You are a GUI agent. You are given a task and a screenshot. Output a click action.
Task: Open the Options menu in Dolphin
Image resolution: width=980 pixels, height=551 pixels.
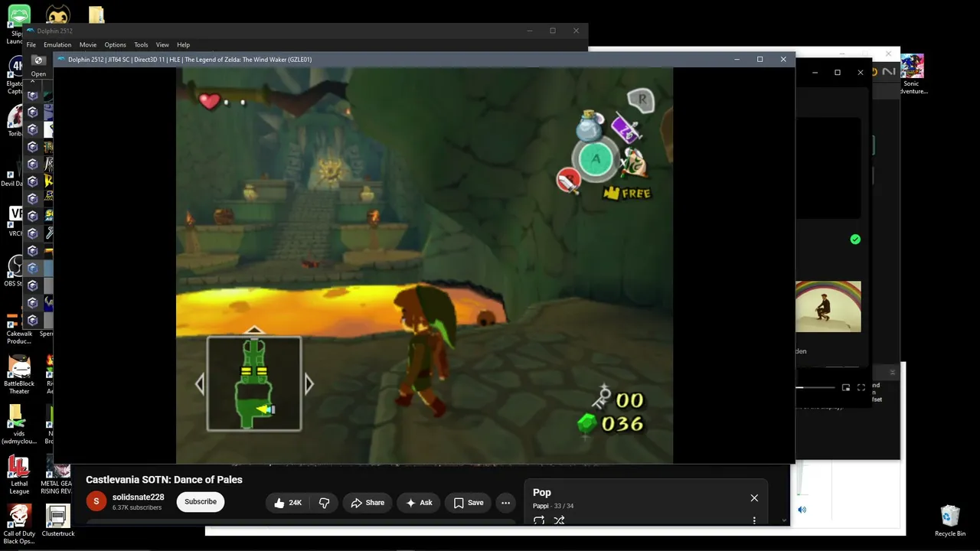[x=115, y=45]
